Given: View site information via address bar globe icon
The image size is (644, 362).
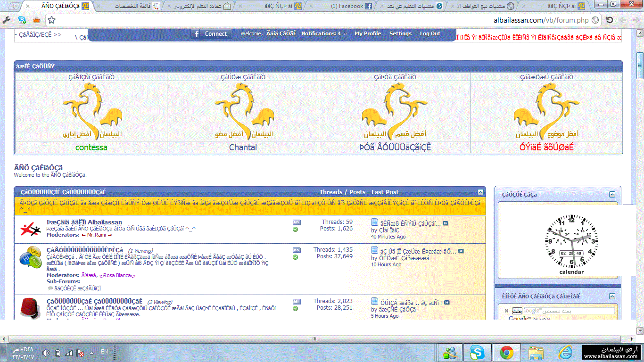Looking at the screenshot, I should (595, 20).
